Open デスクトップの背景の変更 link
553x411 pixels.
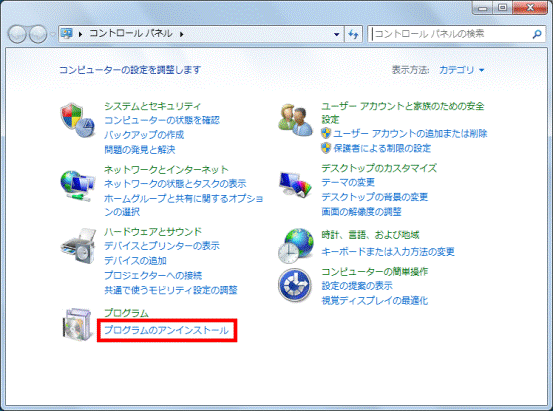375,197
